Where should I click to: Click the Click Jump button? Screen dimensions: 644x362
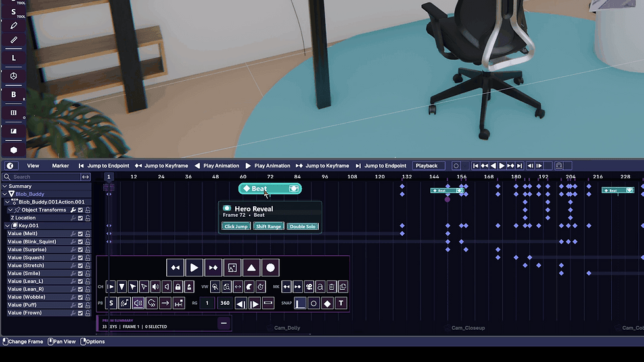[x=236, y=226]
